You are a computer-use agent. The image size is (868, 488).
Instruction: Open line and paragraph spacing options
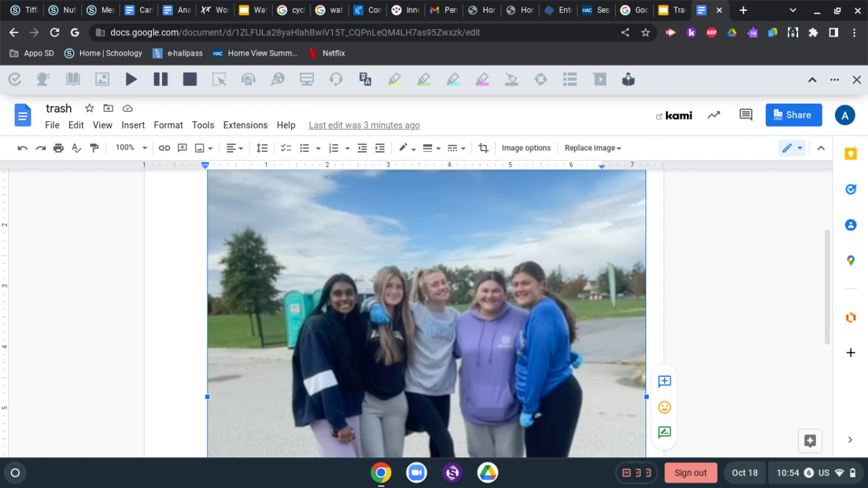(x=262, y=148)
